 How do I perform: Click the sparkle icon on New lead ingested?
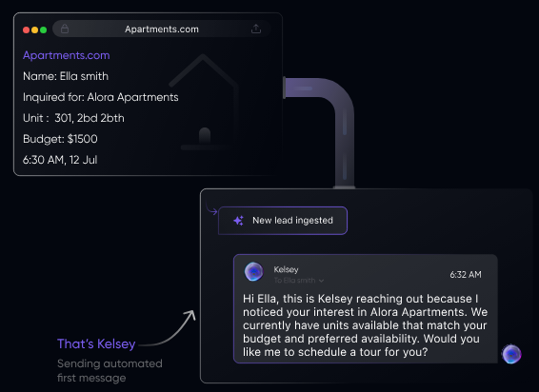tap(239, 220)
